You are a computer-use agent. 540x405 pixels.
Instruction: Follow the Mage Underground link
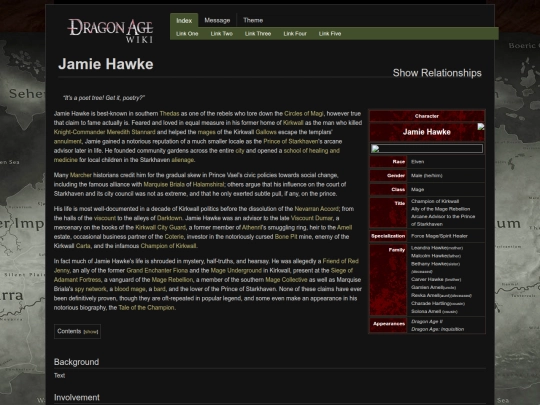(236, 270)
